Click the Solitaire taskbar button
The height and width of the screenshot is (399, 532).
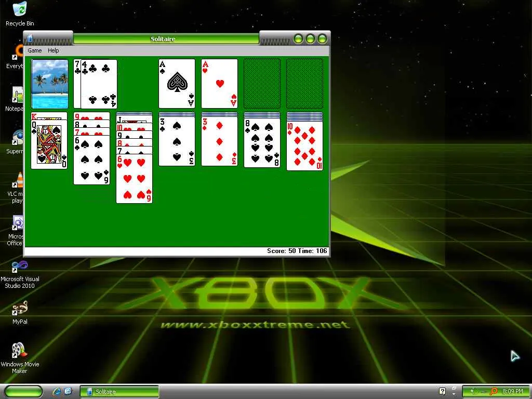(x=119, y=392)
